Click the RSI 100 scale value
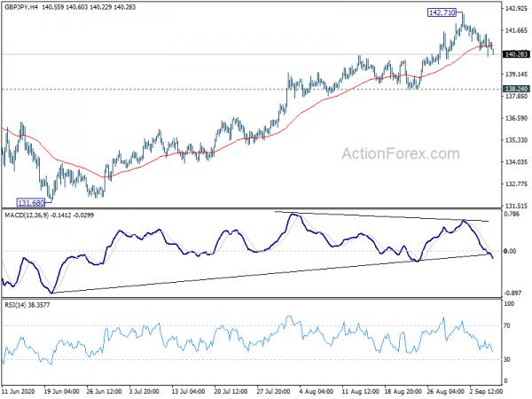This screenshot has height=399, width=532. pos(509,303)
